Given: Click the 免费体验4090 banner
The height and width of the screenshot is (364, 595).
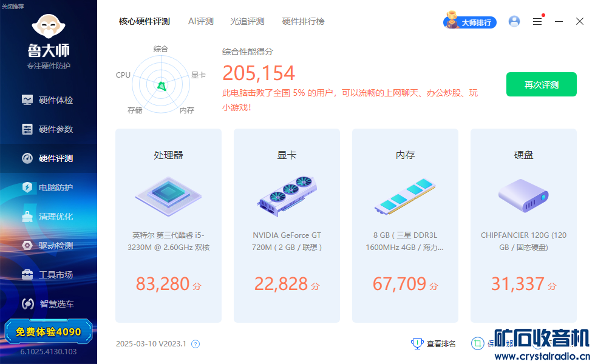Looking at the screenshot, I should 49,332.
